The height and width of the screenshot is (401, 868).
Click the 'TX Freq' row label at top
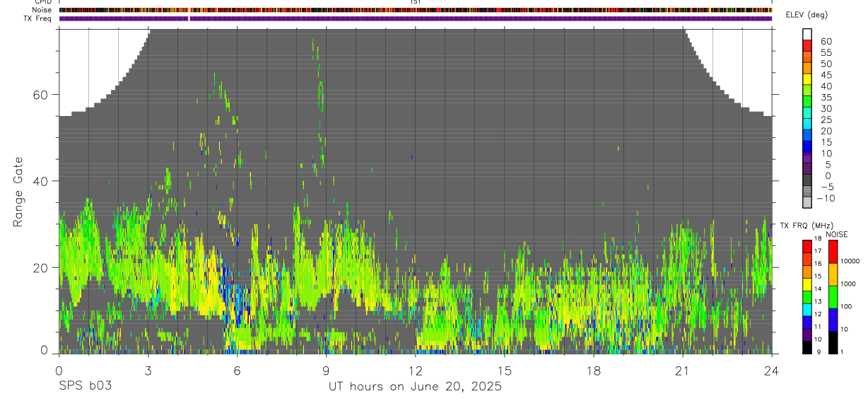click(38, 18)
